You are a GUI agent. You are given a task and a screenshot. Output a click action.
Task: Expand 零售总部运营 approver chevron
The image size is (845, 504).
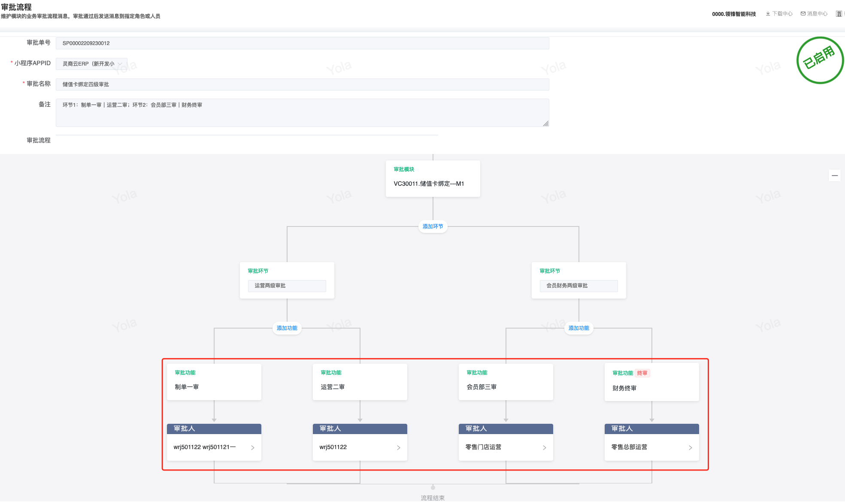tap(691, 448)
